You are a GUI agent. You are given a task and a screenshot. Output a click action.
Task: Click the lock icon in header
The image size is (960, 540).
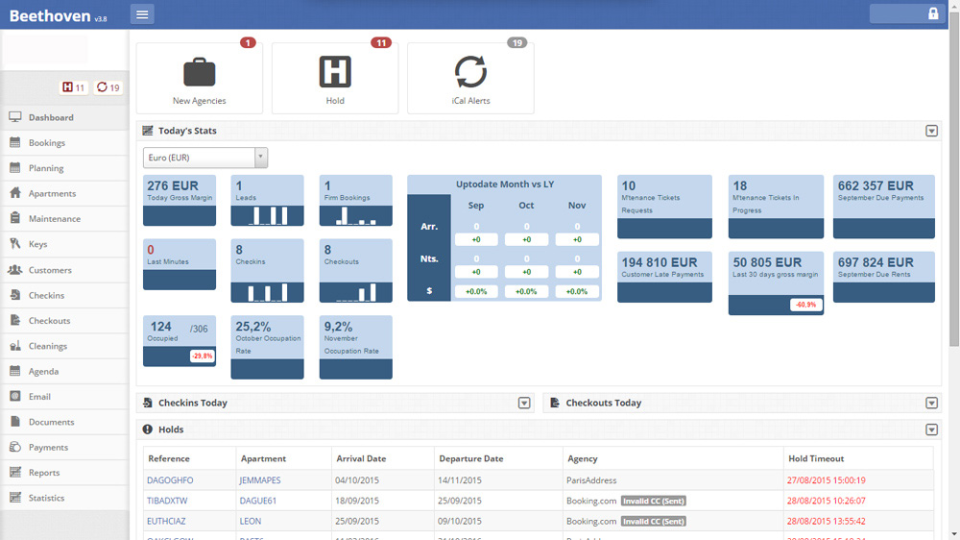(932, 13)
